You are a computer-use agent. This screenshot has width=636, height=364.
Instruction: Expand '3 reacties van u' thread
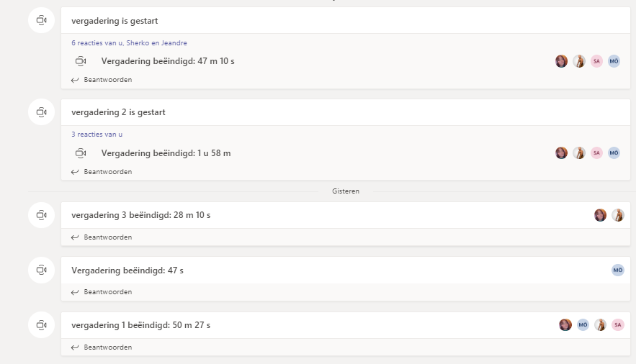97,135
